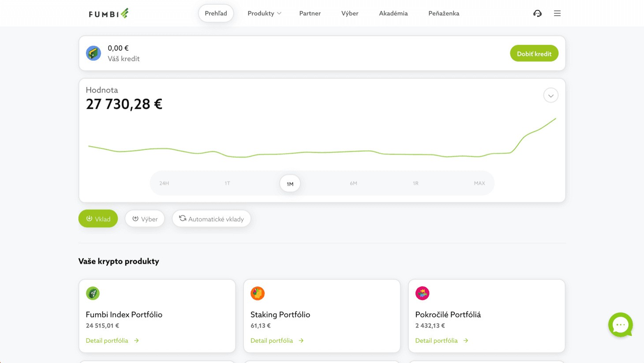Select the 24H chart range
This screenshot has width=644, height=363.
click(x=164, y=183)
